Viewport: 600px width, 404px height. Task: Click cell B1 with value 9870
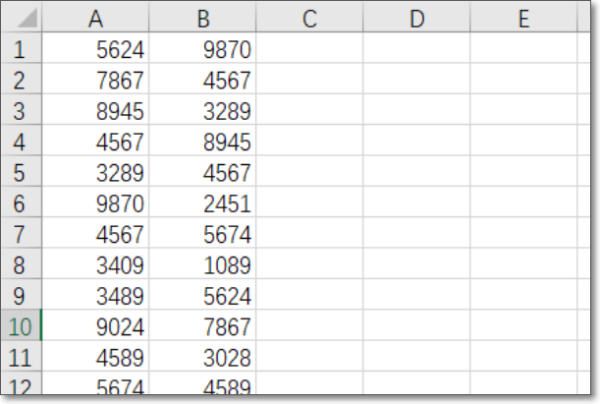[203, 50]
